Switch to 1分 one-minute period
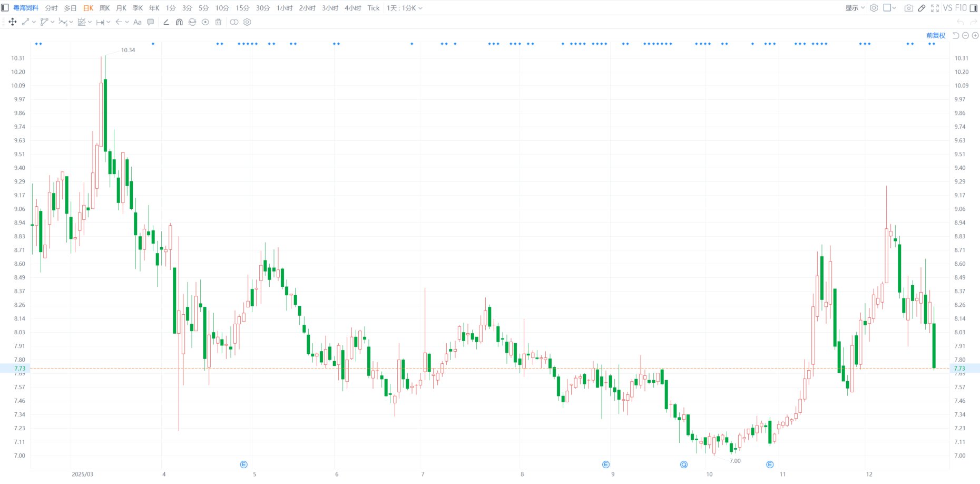 171,8
